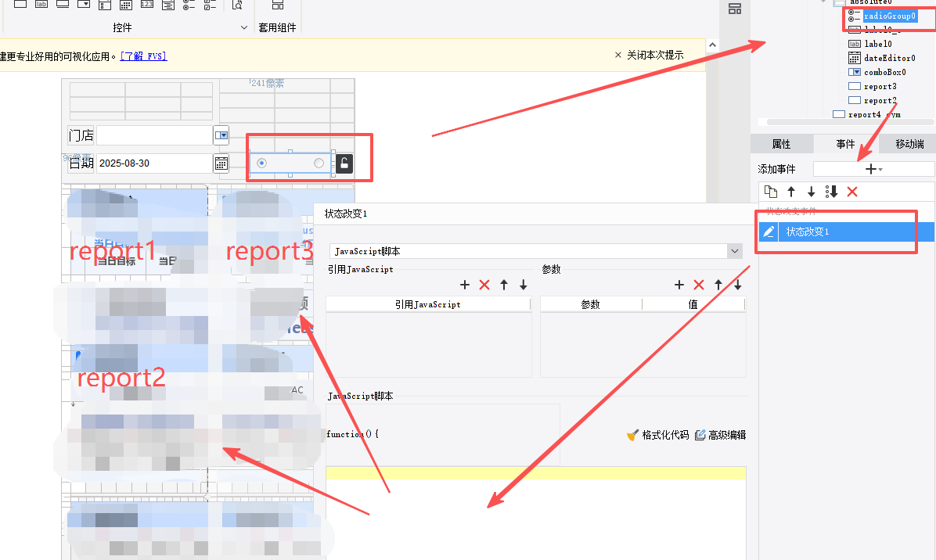Click the canvas scroll-up arrow button

[x=712, y=45]
